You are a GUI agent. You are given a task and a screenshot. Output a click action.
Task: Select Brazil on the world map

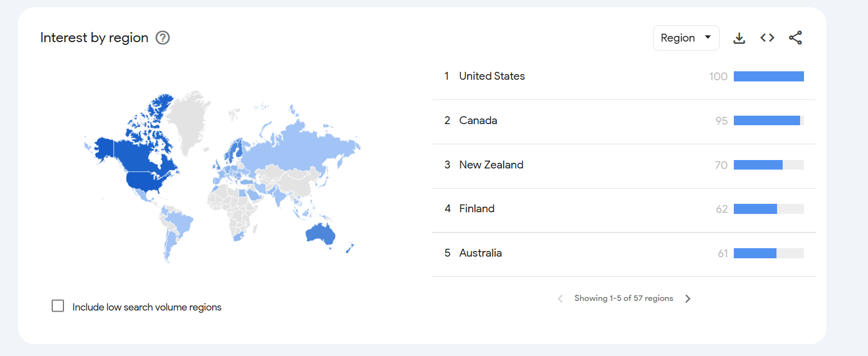tap(180, 221)
